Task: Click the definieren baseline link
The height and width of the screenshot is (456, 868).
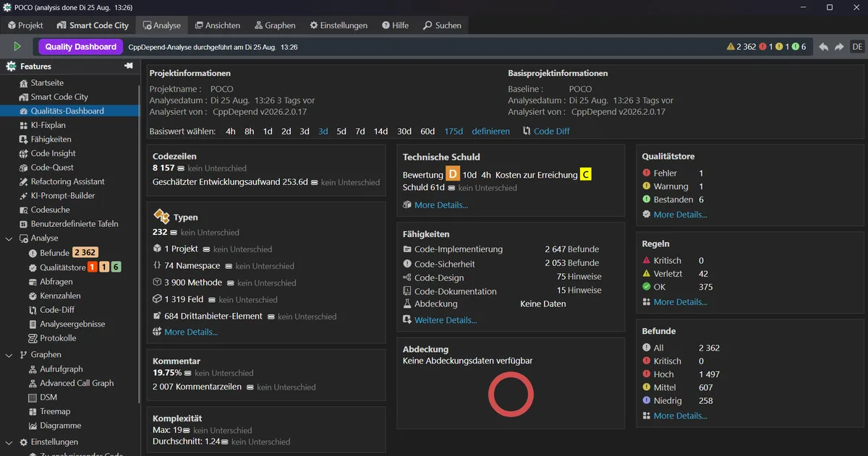Action: [x=490, y=132]
